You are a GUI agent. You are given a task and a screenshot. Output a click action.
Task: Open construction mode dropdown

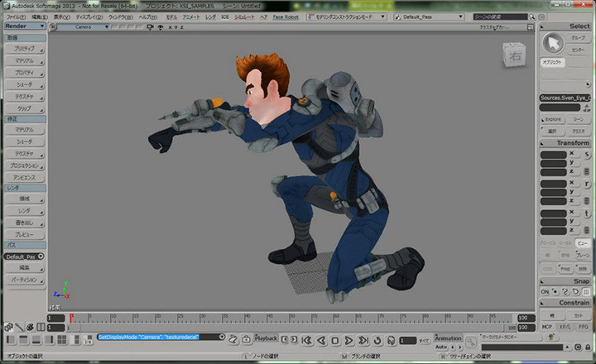point(346,17)
